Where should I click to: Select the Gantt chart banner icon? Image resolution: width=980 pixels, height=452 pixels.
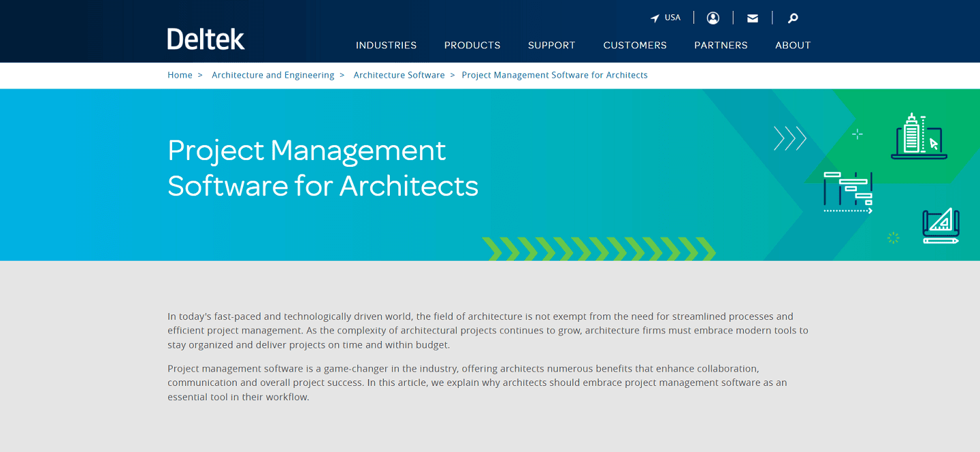(x=847, y=192)
